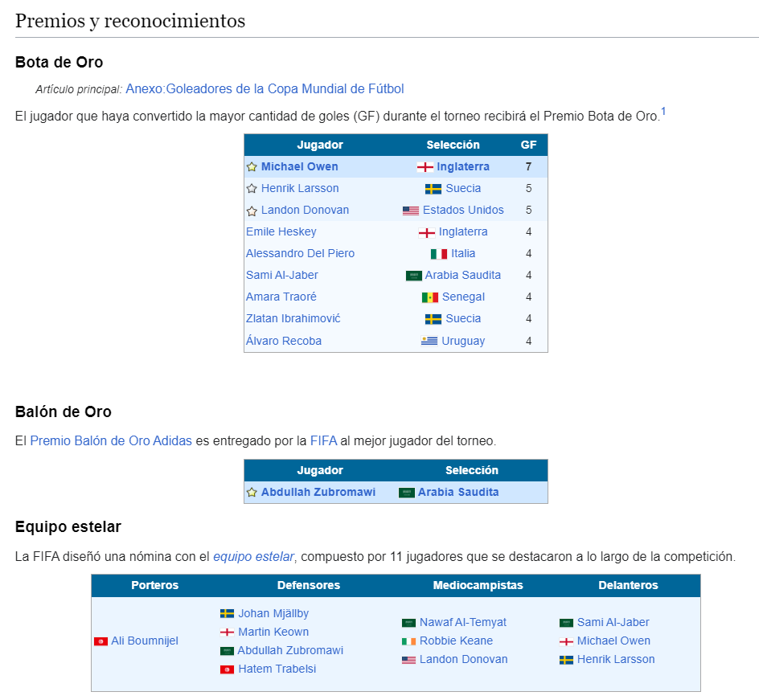The height and width of the screenshot is (700, 759).
Task: Open Estados Unidos link
Action: pos(463,210)
